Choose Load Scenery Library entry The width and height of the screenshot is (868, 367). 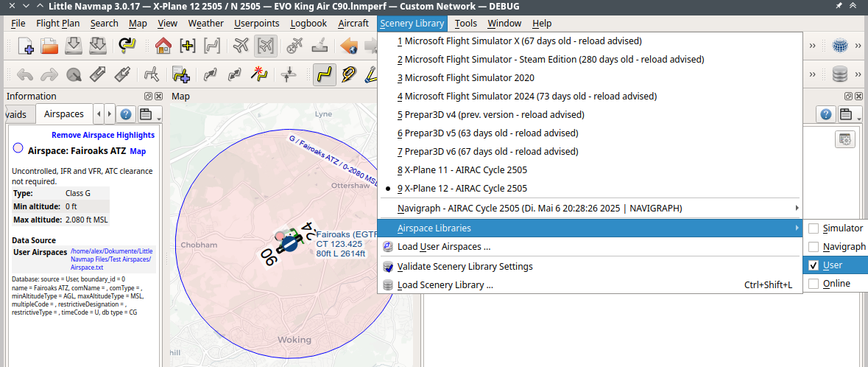coord(589,285)
